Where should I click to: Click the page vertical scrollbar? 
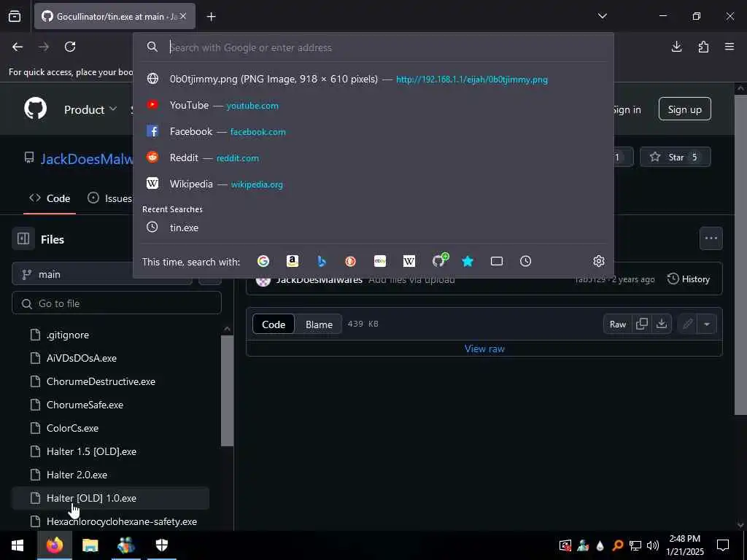[x=740, y=254]
